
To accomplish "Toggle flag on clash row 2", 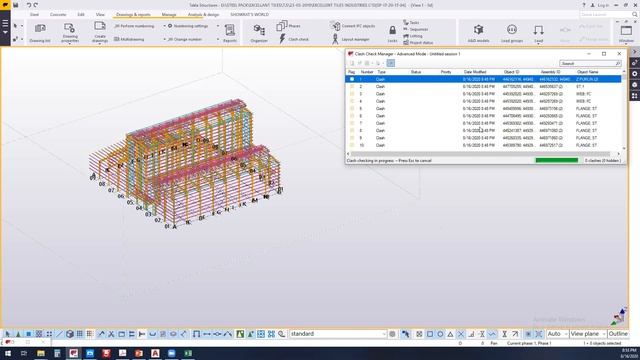I will [x=352, y=87].
